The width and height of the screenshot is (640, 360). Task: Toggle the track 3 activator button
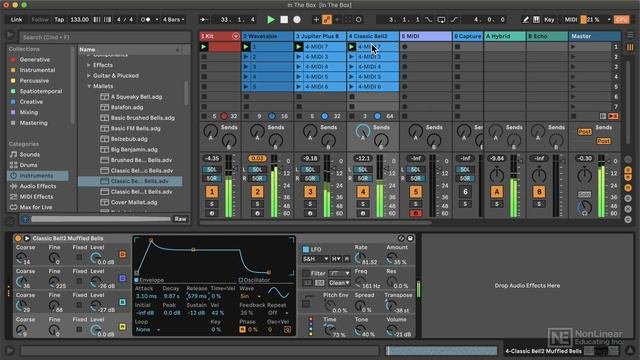[x=310, y=192]
